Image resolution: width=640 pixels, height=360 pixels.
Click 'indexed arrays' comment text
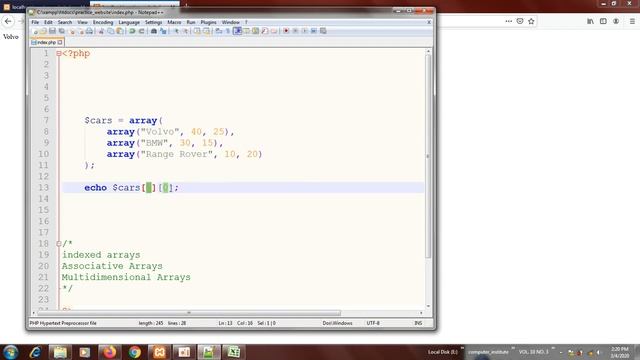coord(101,255)
